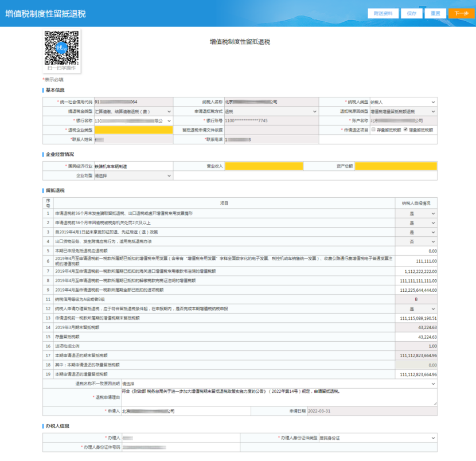This screenshot has height=461, width=476.
Task: Click the 附送资料 button
Action: pyautogui.click(x=383, y=13)
